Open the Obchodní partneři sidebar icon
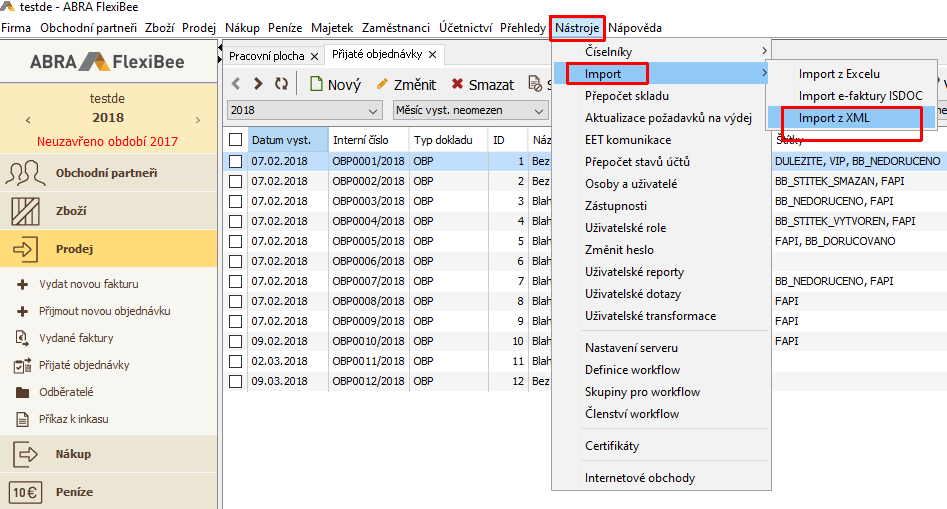This screenshot has height=509, width=947. [x=25, y=173]
